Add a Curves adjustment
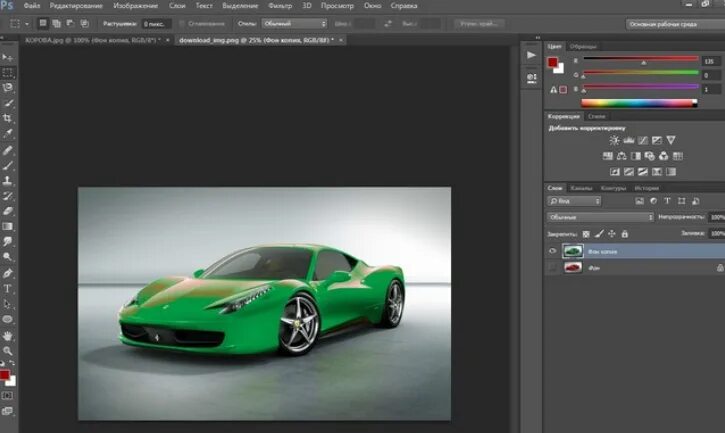This screenshot has width=725, height=433. pyautogui.click(x=643, y=140)
